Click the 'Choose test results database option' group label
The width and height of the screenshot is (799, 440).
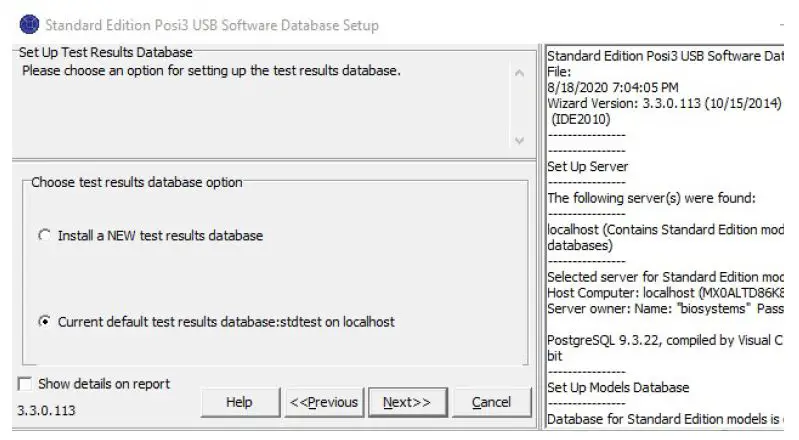(136, 182)
